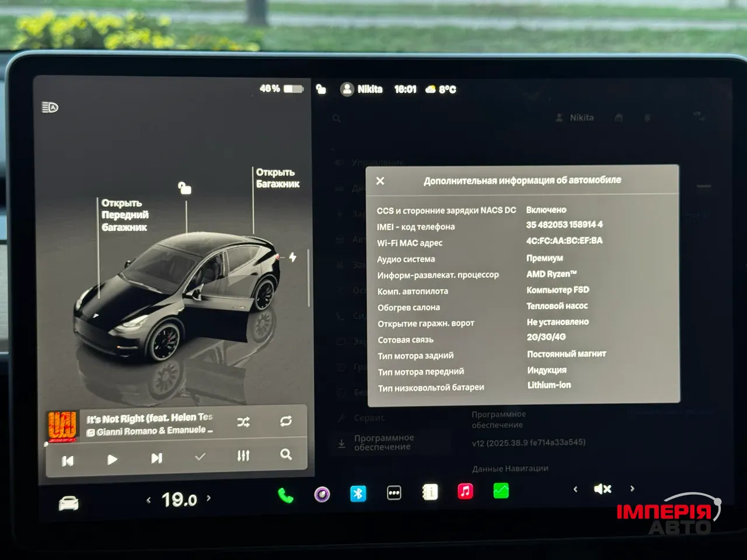Open the phone app icon
Viewport: 747px width, 560px height.
[x=285, y=495]
